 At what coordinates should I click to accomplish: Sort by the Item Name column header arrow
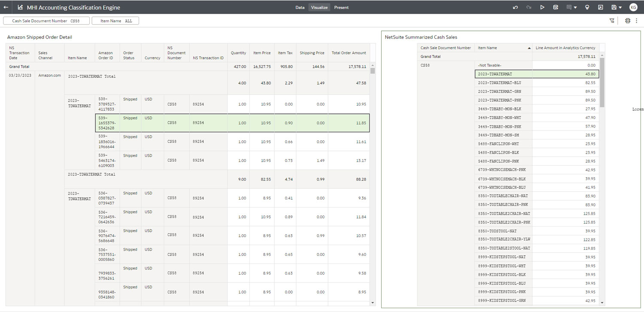(x=529, y=48)
